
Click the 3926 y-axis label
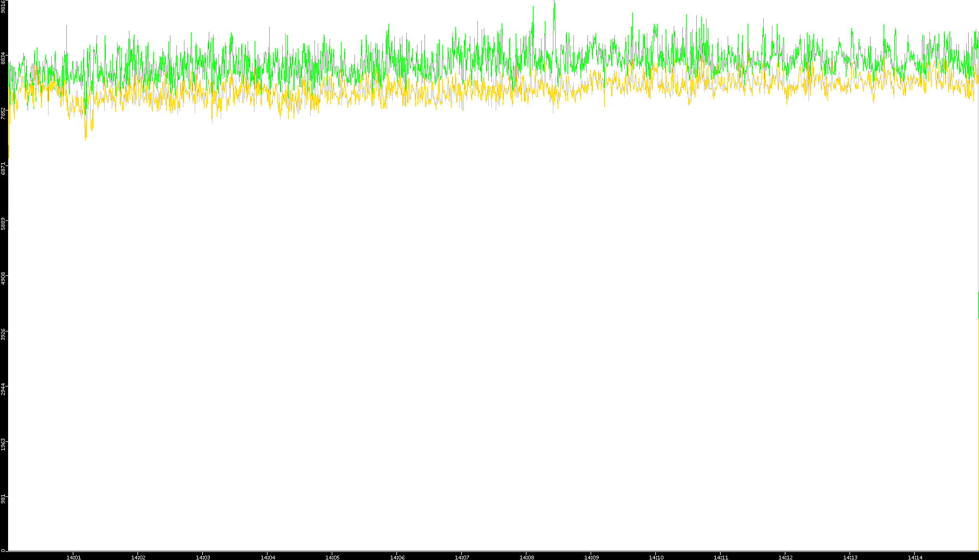tap(3, 334)
